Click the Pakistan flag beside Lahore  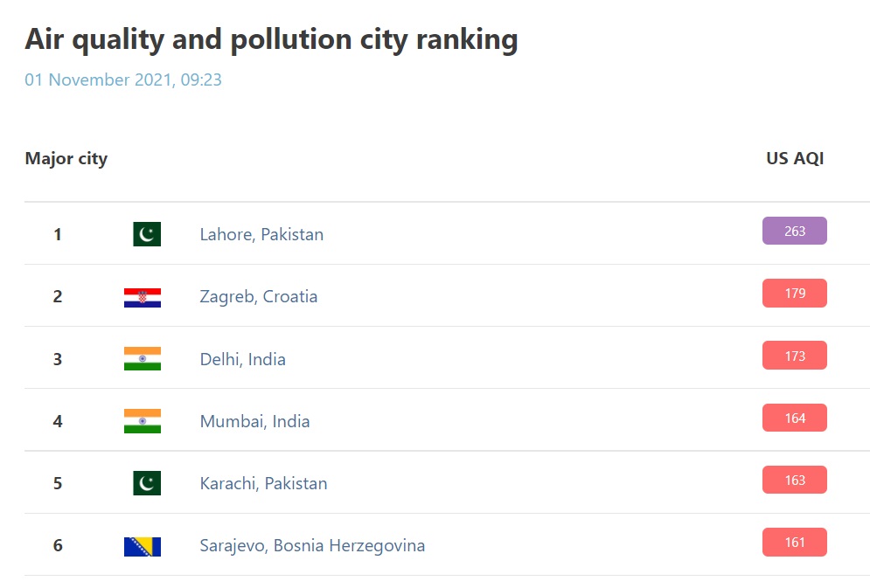click(147, 234)
